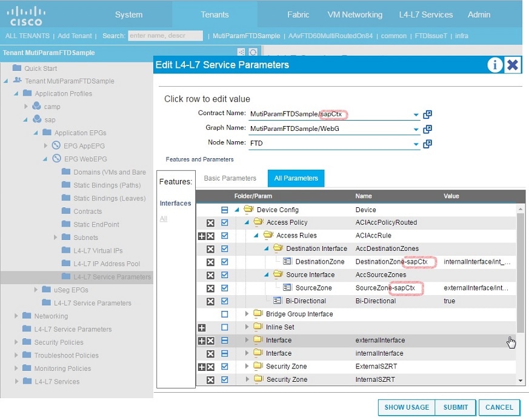Add a new Inline Set entry

202,327
